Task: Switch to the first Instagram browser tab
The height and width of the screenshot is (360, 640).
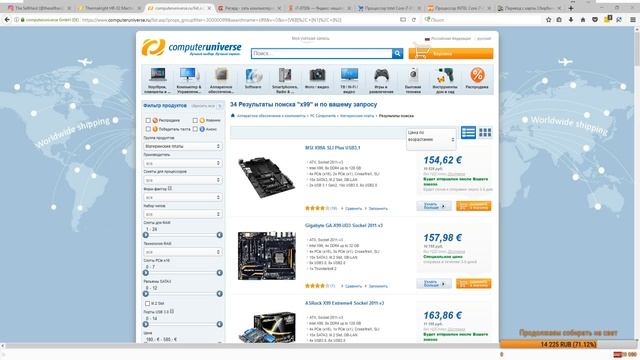Action: (39, 8)
